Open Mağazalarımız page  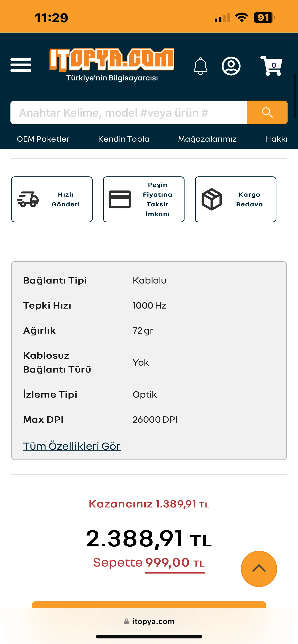pyautogui.click(x=207, y=139)
